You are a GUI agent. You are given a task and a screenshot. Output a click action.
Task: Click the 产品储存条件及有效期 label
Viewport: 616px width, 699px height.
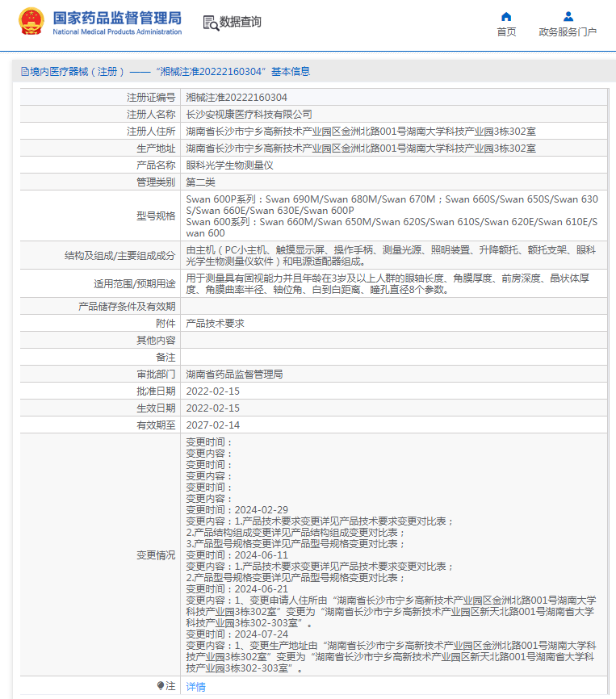pyautogui.click(x=127, y=306)
